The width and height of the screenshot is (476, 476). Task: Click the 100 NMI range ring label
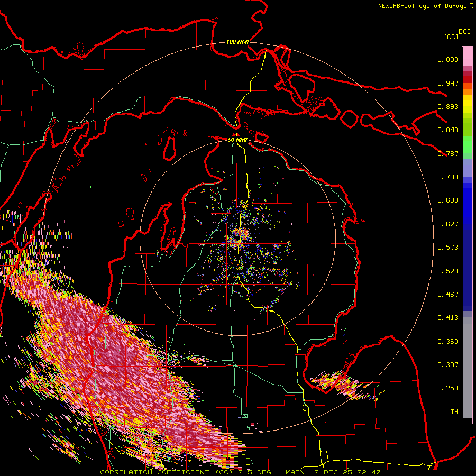click(237, 42)
